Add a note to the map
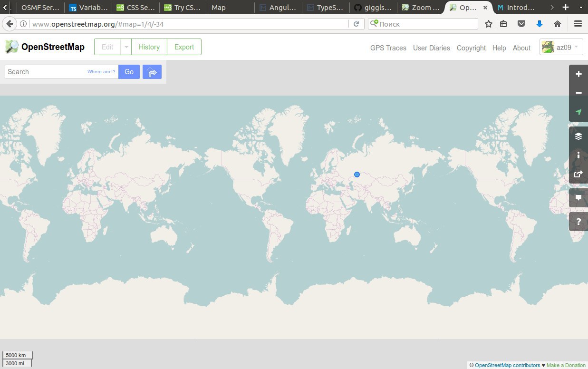Image resolution: width=588 pixels, height=369 pixels. point(578,198)
